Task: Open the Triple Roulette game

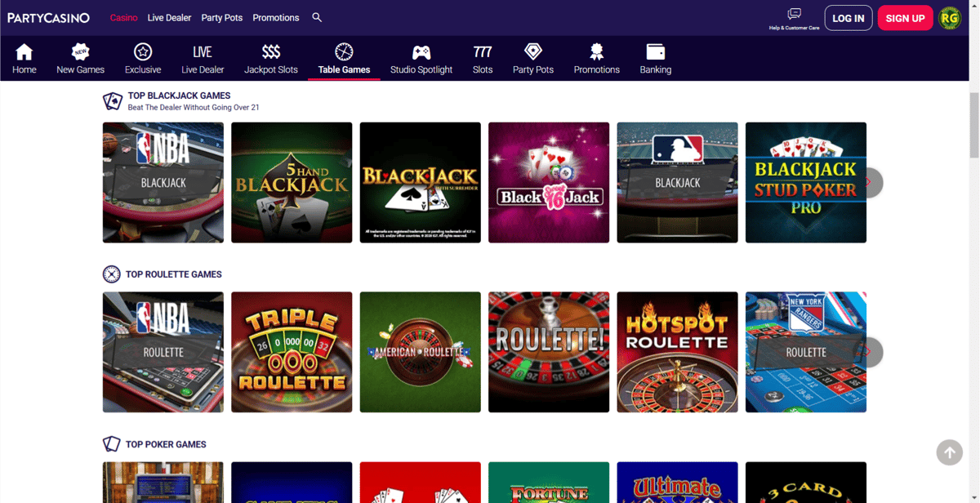Action: (292, 352)
